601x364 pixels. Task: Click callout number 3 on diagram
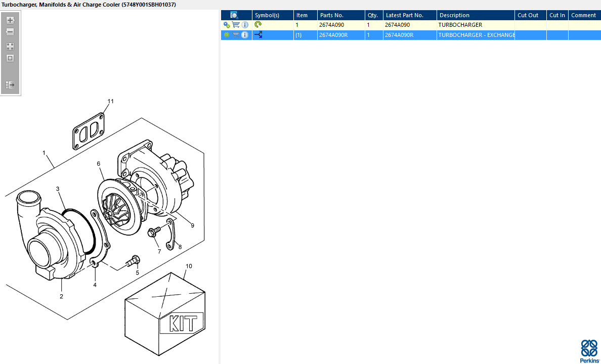coord(58,189)
